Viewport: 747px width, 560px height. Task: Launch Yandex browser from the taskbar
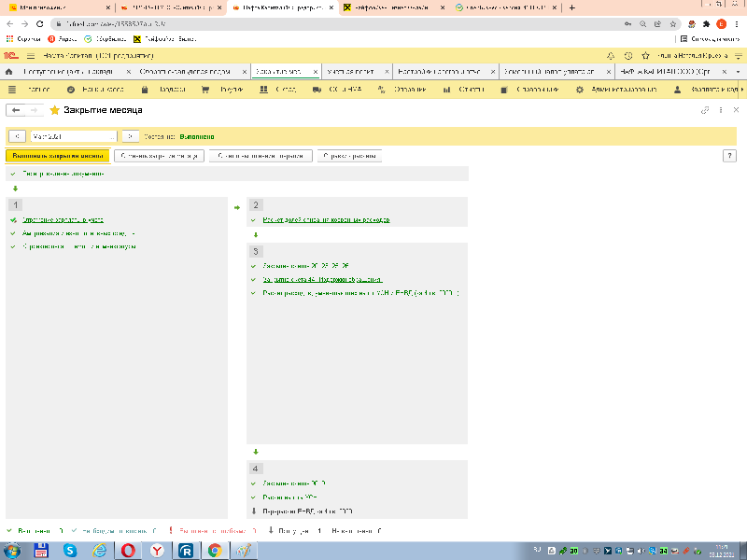click(x=157, y=551)
